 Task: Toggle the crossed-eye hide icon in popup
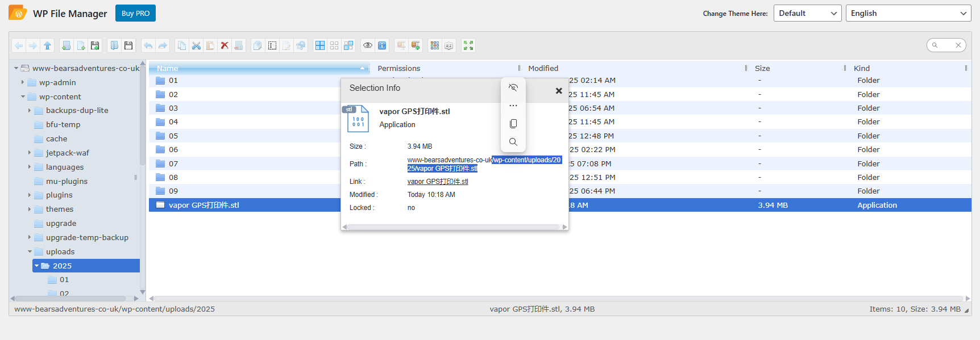click(x=513, y=87)
